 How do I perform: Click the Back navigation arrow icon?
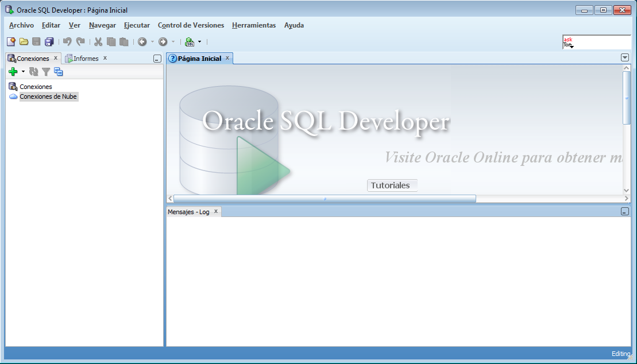[x=142, y=41]
